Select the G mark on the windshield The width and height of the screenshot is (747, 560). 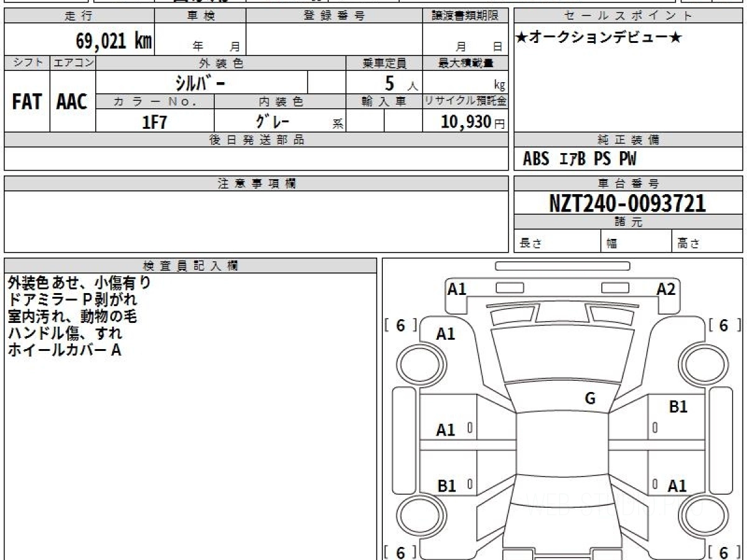pyautogui.click(x=590, y=399)
